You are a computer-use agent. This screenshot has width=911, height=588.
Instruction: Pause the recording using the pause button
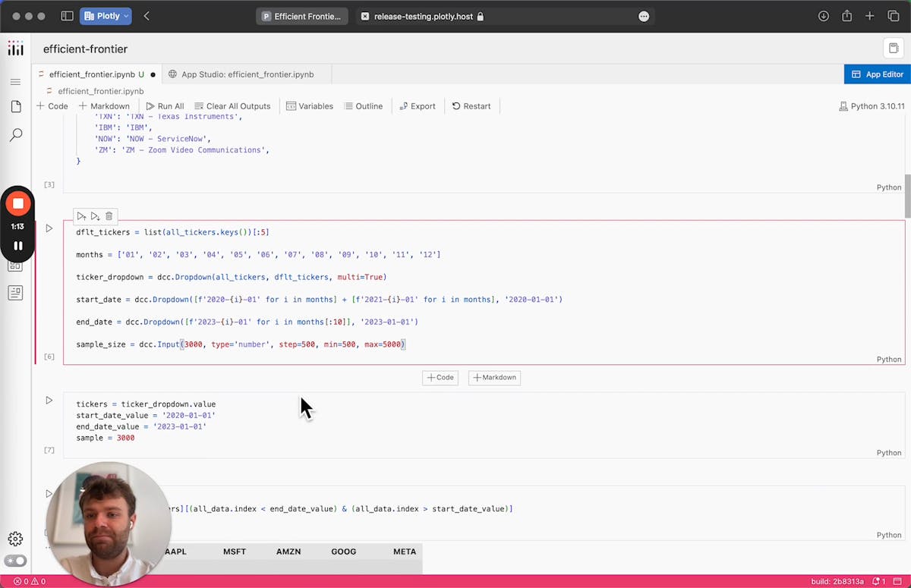coord(18,245)
